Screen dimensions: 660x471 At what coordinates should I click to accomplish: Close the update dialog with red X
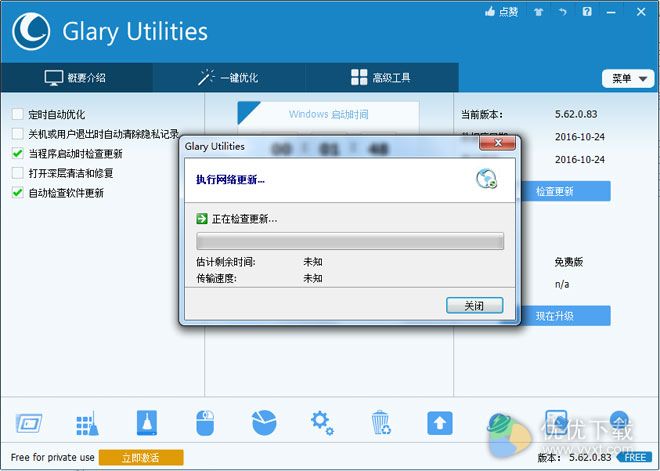[x=498, y=144]
